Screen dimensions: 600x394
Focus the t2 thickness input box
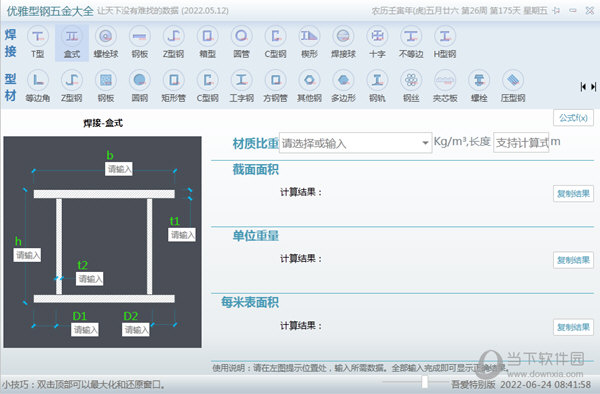90,279
